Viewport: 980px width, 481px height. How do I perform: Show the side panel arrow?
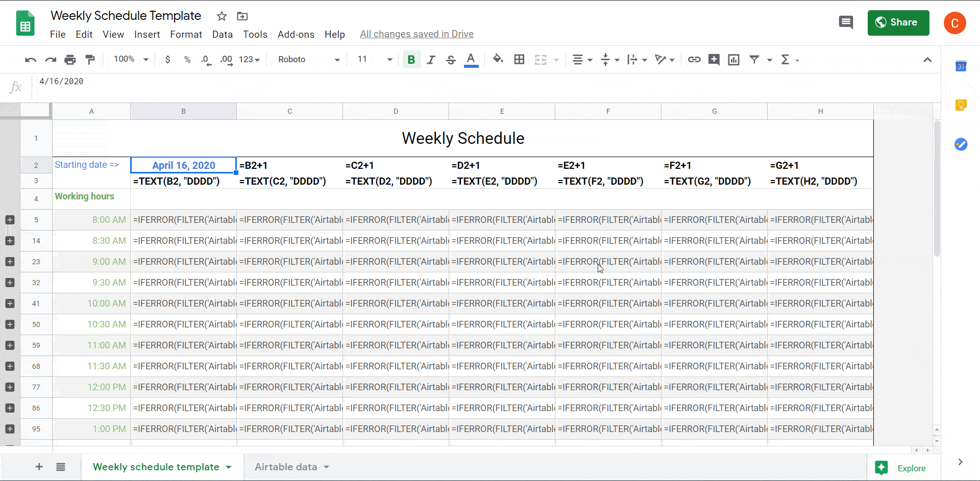pyautogui.click(x=960, y=462)
